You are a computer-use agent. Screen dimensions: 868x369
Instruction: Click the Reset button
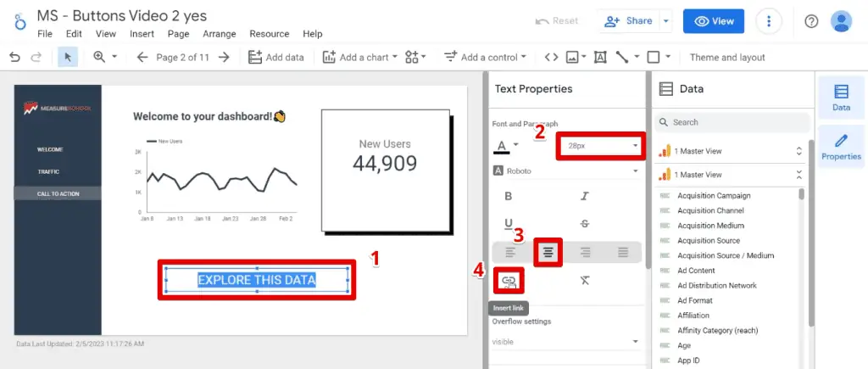click(x=557, y=21)
